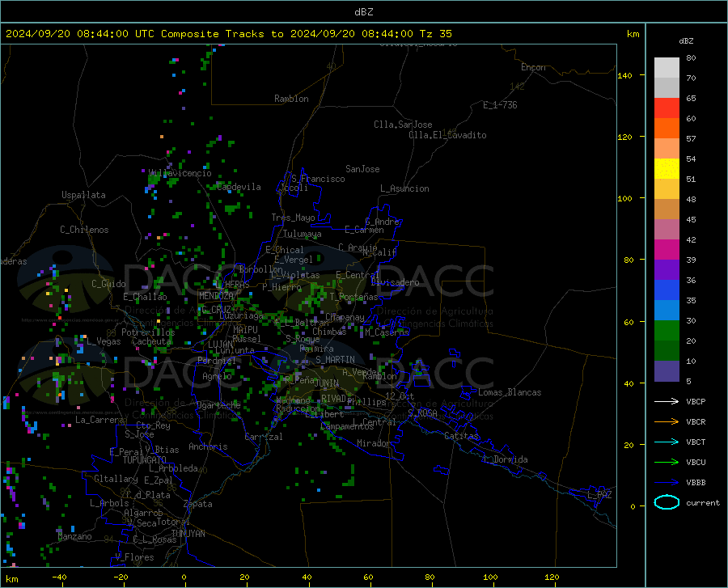The height and width of the screenshot is (588, 728).
Task: Select the S_Francisco place label
Action: pos(318,179)
